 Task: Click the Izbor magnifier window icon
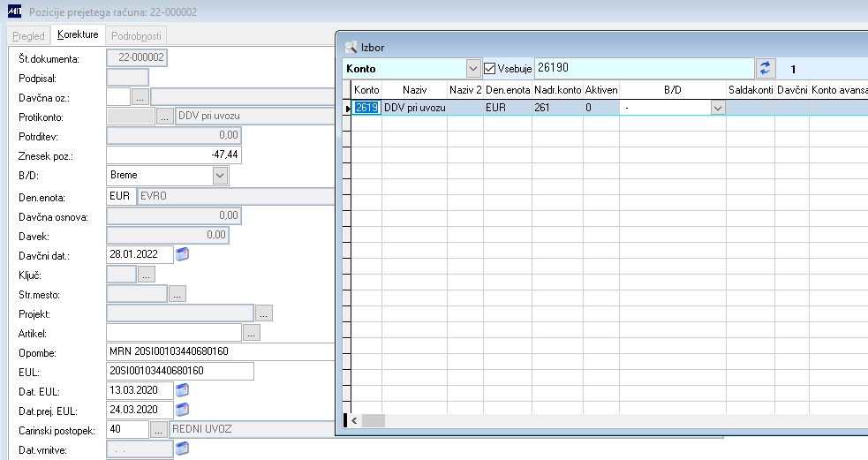[x=351, y=47]
